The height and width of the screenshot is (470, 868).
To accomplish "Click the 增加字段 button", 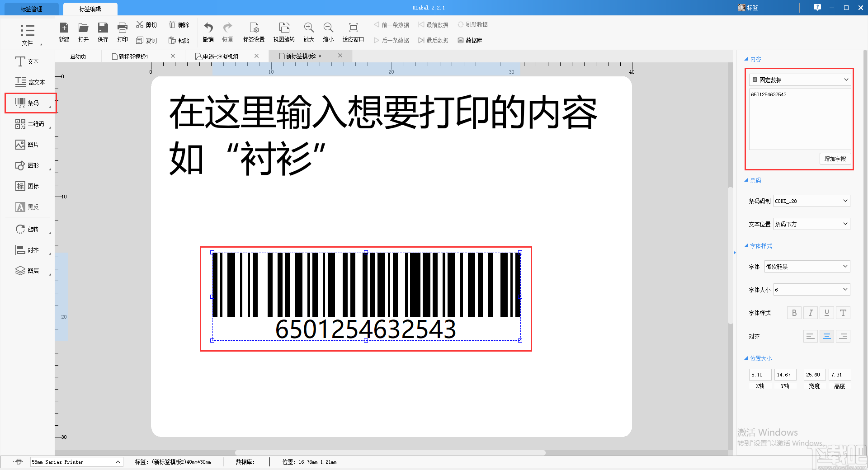I will click(x=835, y=159).
